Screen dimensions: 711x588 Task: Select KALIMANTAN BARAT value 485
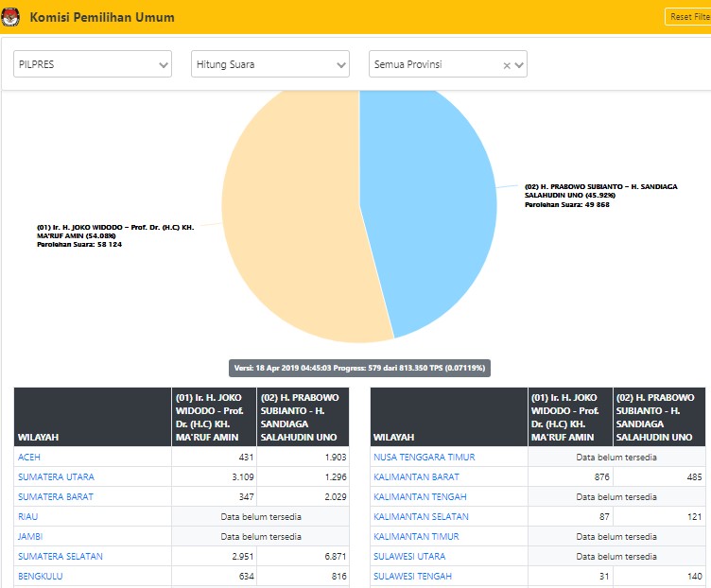pos(694,477)
